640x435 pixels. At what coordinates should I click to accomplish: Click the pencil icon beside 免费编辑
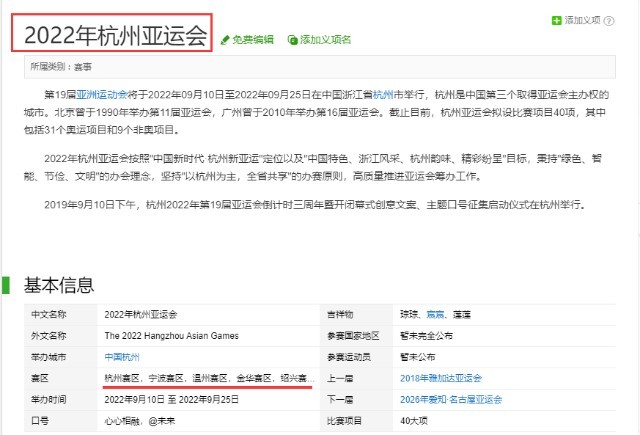(x=225, y=40)
